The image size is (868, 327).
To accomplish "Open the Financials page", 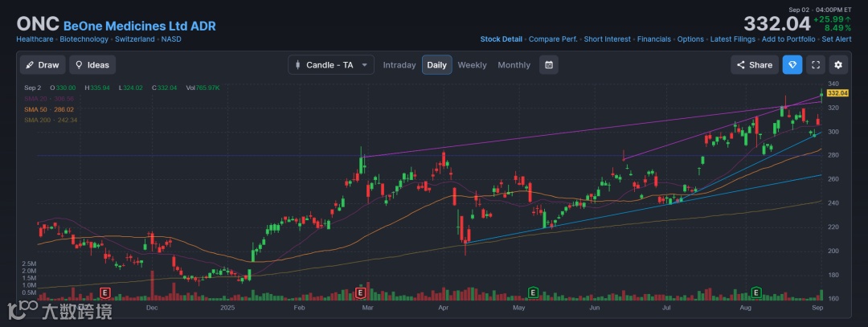I will tap(653, 39).
